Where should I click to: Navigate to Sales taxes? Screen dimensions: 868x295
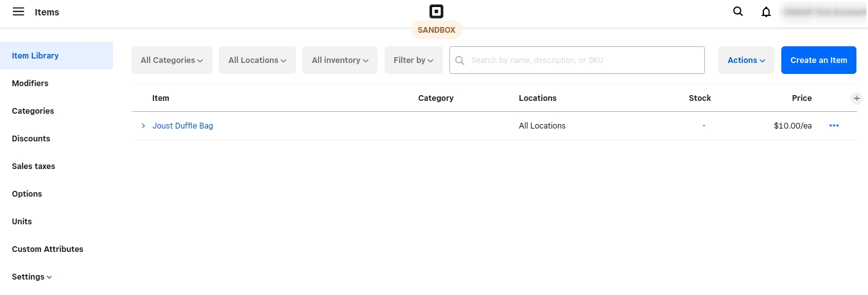click(33, 166)
